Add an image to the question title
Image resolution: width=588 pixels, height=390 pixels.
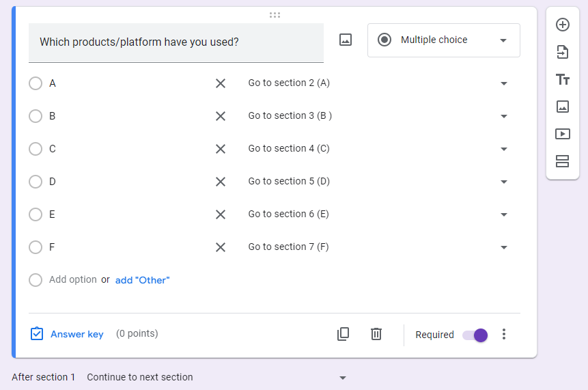pos(346,40)
